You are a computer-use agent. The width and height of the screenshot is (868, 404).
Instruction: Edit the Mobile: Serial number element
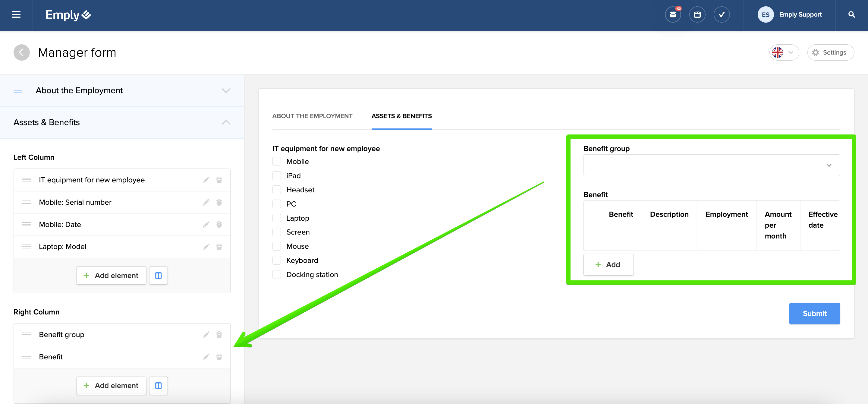pos(206,202)
